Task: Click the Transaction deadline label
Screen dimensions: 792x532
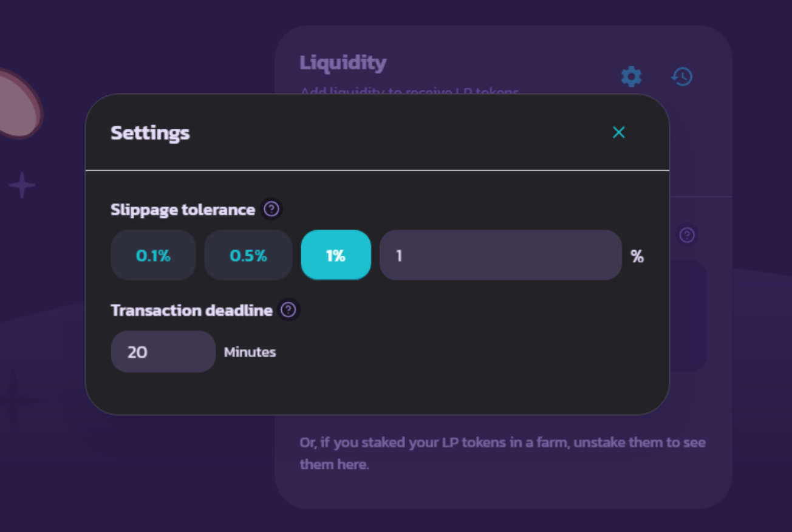Action: click(x=191, y=310)
